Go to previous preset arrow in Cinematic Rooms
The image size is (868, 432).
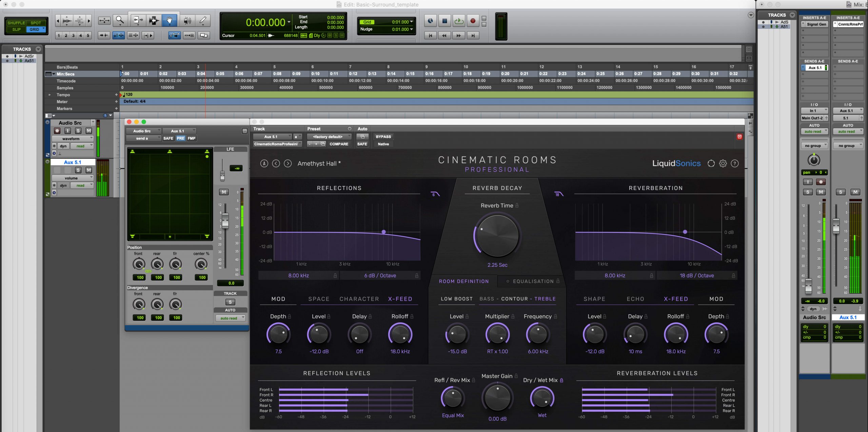[x=276, y=164]
